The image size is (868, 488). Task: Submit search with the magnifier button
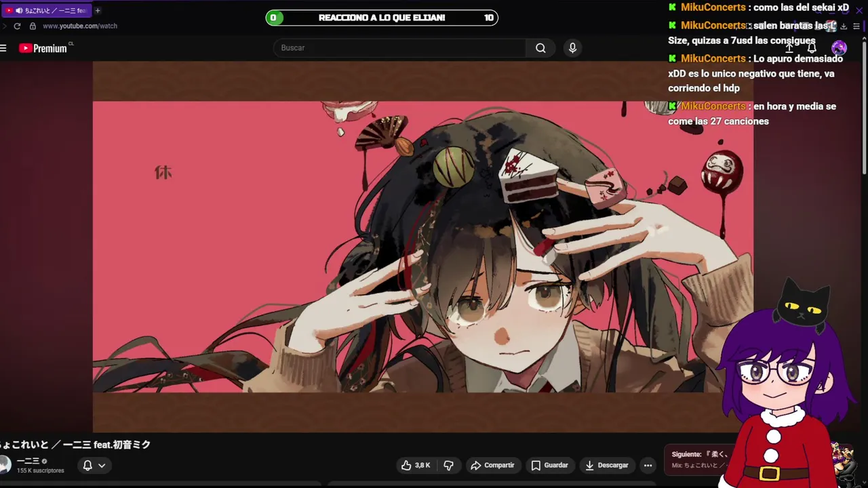[540, 48]
